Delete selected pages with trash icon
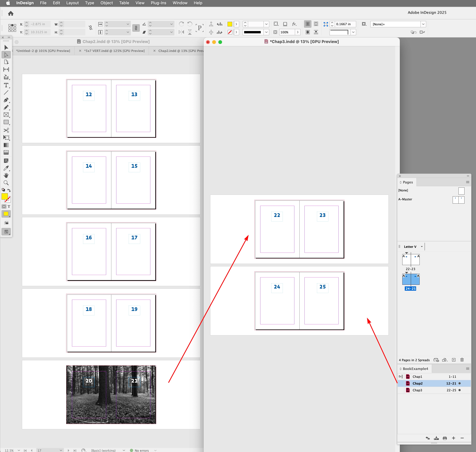 click(462, 360)
